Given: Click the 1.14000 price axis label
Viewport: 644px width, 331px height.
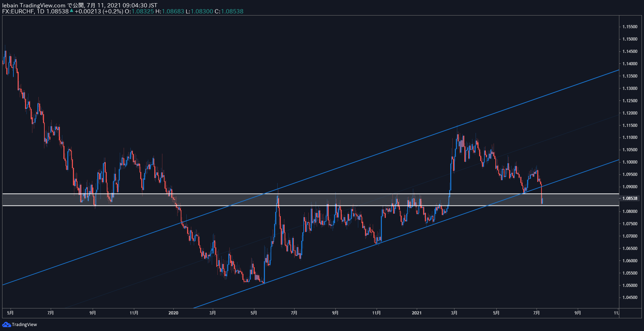Looking at the screenshot, I should coord(630,64).
